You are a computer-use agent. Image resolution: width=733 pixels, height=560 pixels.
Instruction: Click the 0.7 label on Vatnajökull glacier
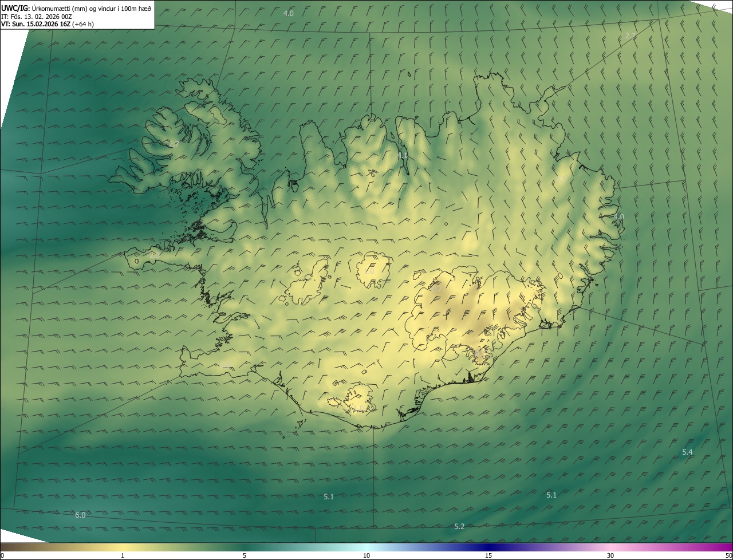[436, 289]
